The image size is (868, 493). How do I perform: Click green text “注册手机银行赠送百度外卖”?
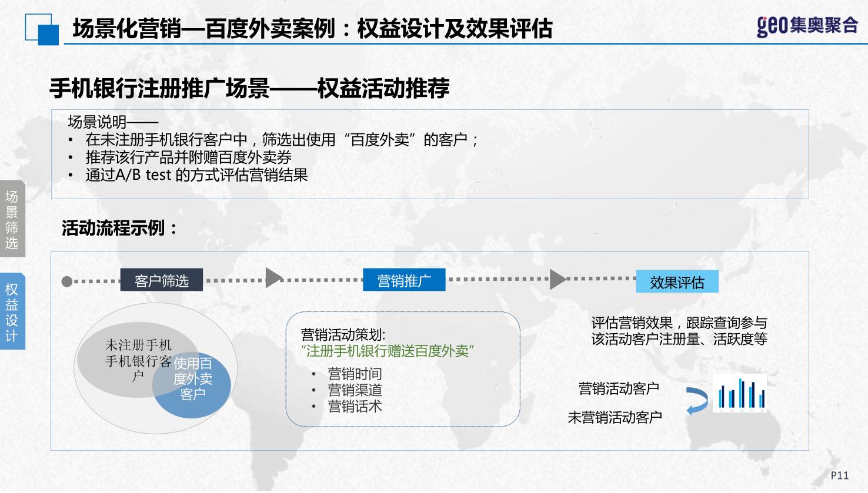pos(388,351)
